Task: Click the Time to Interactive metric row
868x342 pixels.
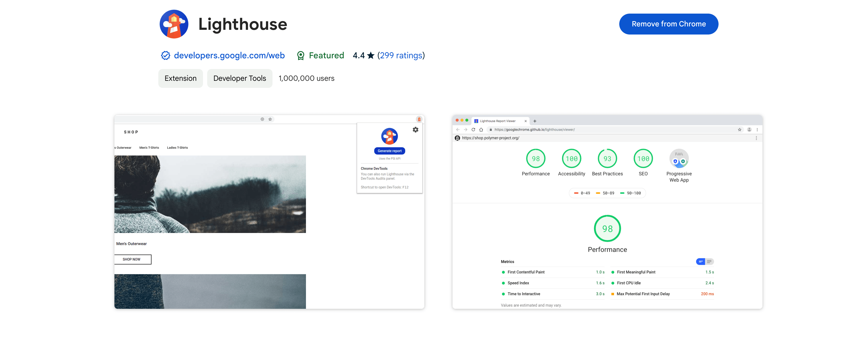Action: [x=553, y=294]
